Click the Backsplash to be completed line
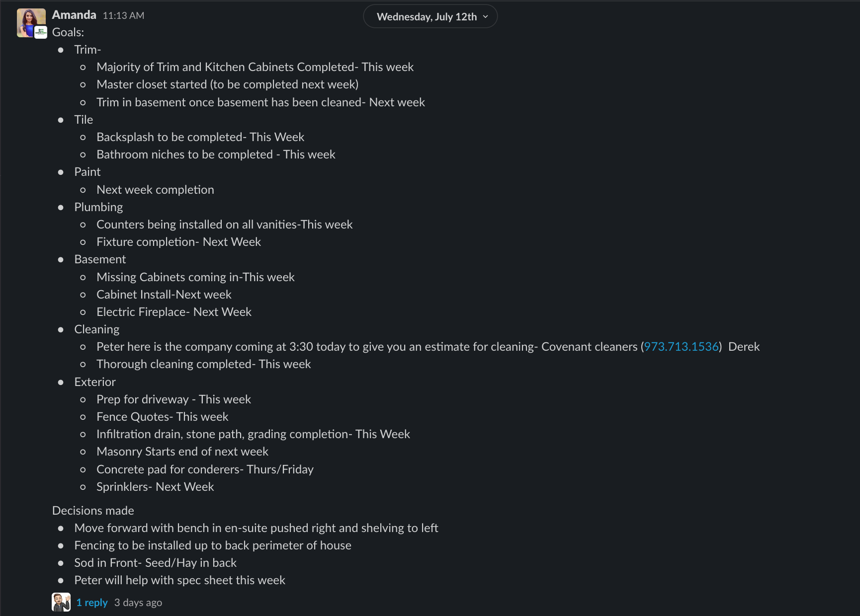This screenshot has width=860, height=616. point(200,137)
